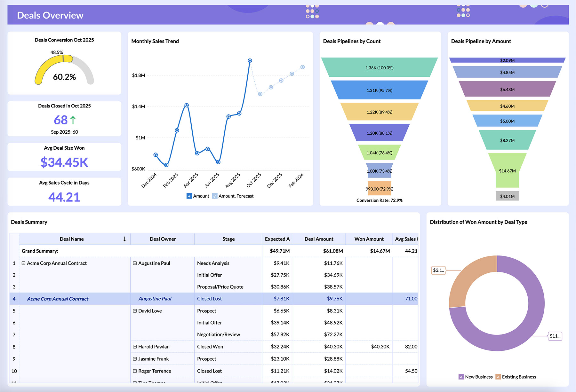Click the collapse icon beside Harold Pawlan

pyautogui.click(x=135, y=347)
